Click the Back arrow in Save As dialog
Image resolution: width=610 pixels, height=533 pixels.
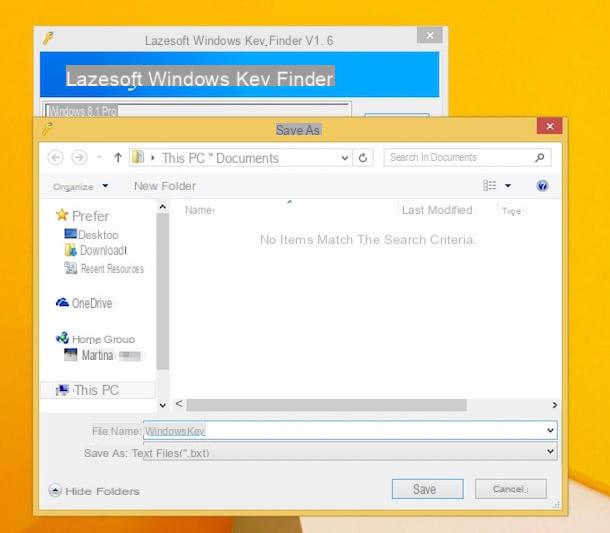coord(55,158)
